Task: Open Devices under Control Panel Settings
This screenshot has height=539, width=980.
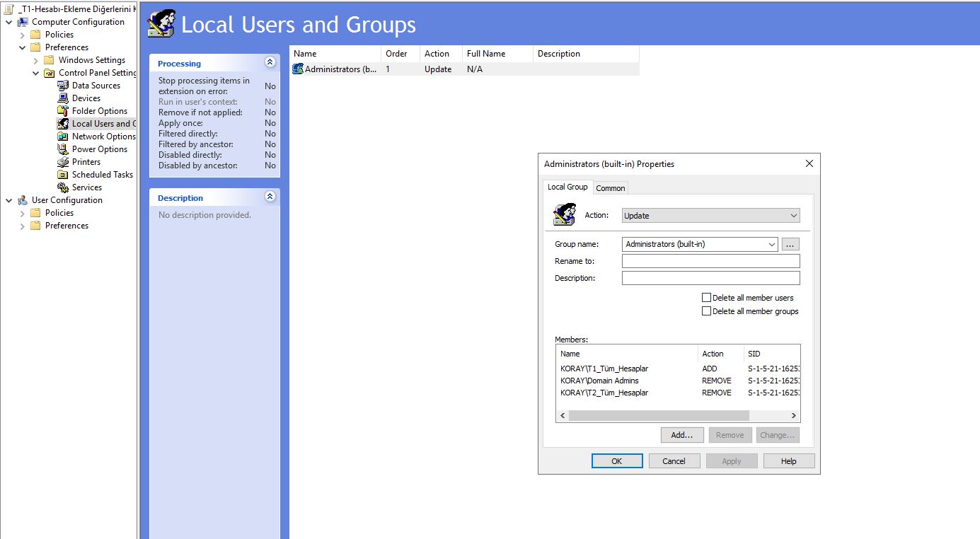Action: (62, 98)
